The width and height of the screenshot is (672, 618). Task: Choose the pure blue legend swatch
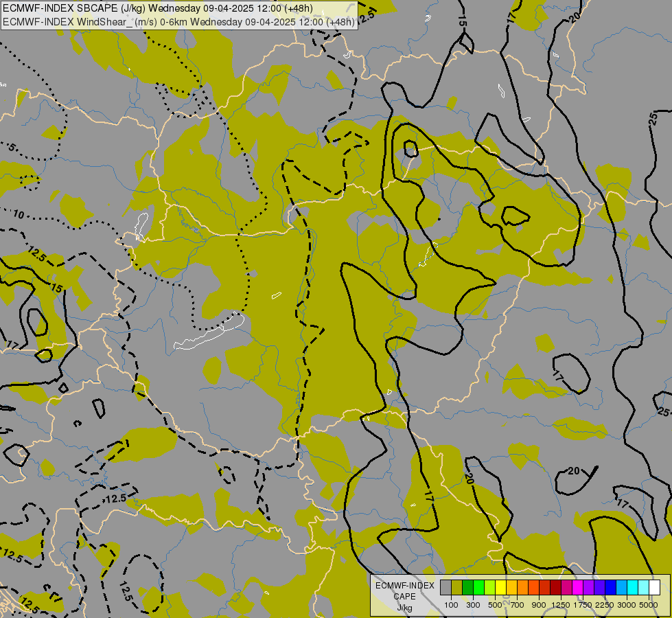coord(611,588)
